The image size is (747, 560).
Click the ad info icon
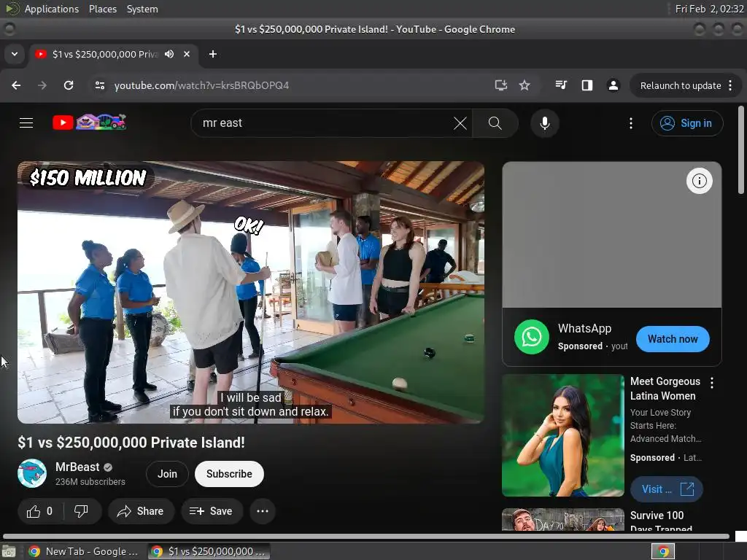coord(699,181)
